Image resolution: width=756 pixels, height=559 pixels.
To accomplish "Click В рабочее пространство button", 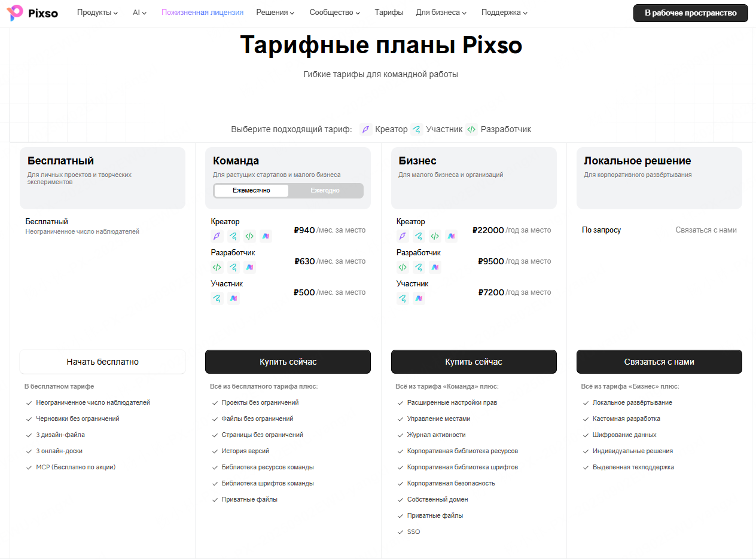I will tap(691, 13).
